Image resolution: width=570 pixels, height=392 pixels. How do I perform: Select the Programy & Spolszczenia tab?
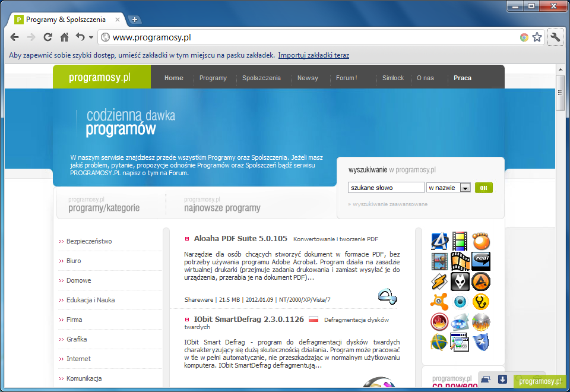66,20
